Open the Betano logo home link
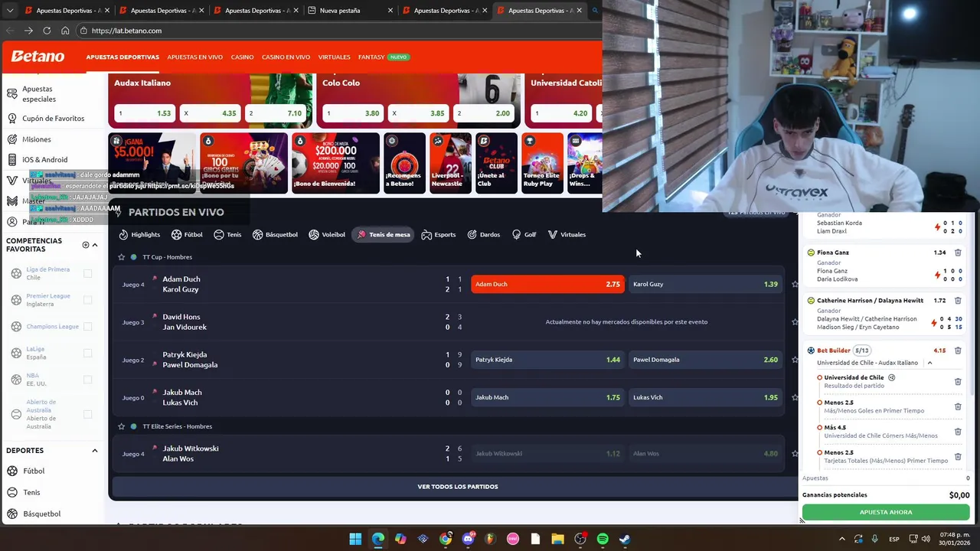Screen dimensions: 980x551 coord(38,57)
